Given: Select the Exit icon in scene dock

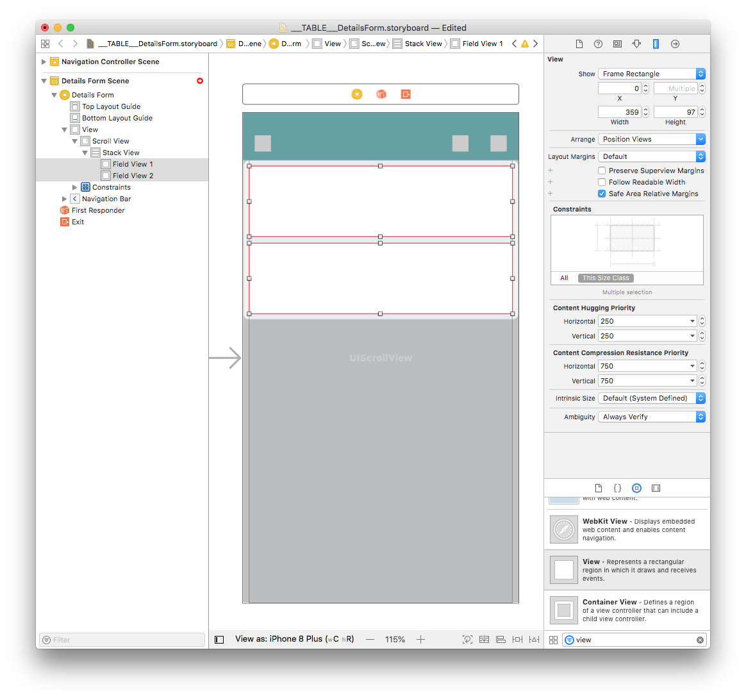Looking at the screenshot, I should (x=405, y=94).
